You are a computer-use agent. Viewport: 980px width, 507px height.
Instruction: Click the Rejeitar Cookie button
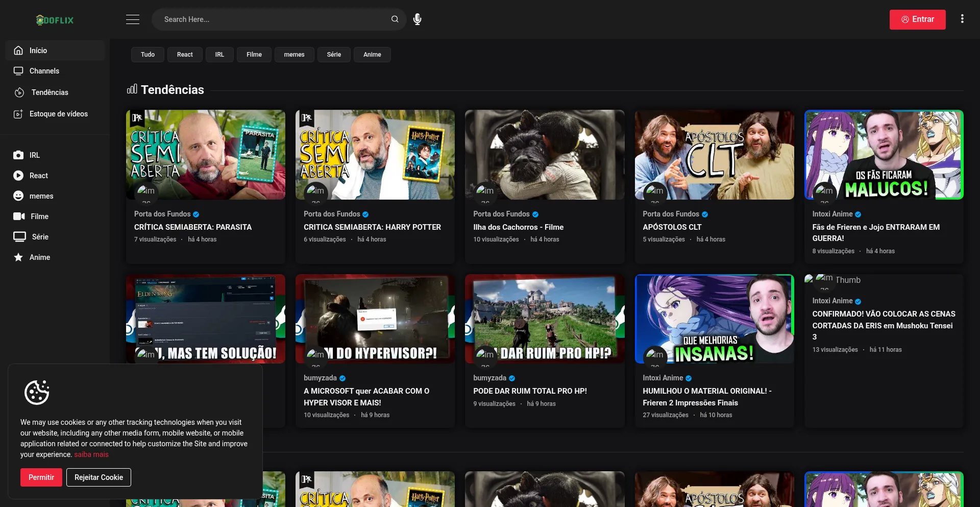coord(99,477)
